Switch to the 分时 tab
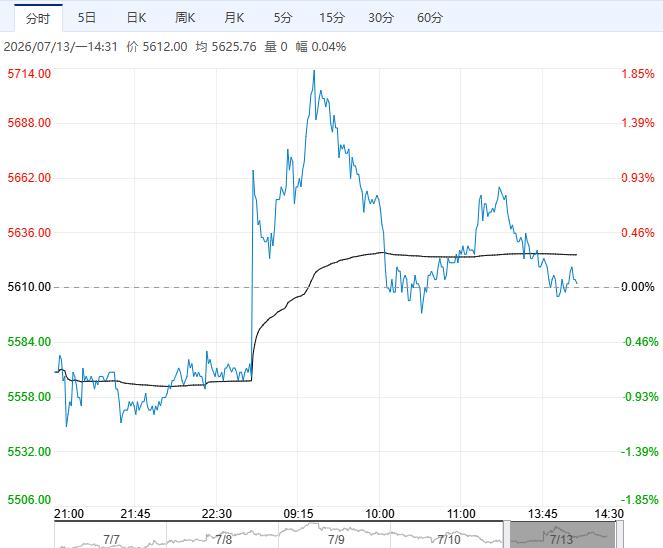This screenshot has width=663, height=548. click(x=38, y=18)
